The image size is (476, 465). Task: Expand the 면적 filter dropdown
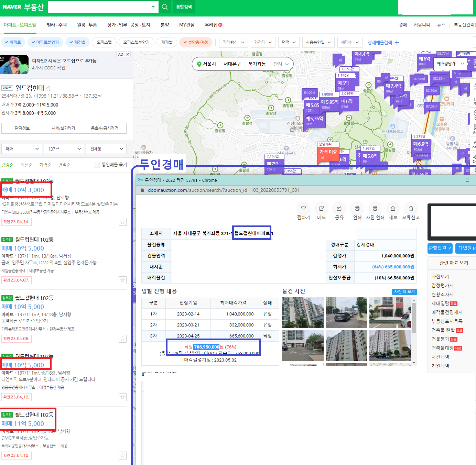tap(289, 42)
